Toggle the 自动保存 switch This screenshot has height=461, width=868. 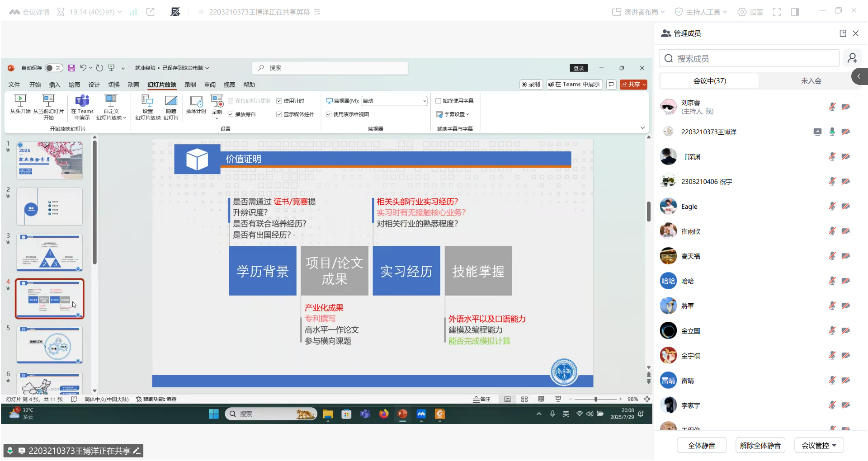pyautogui.click(x=53, y=68)
